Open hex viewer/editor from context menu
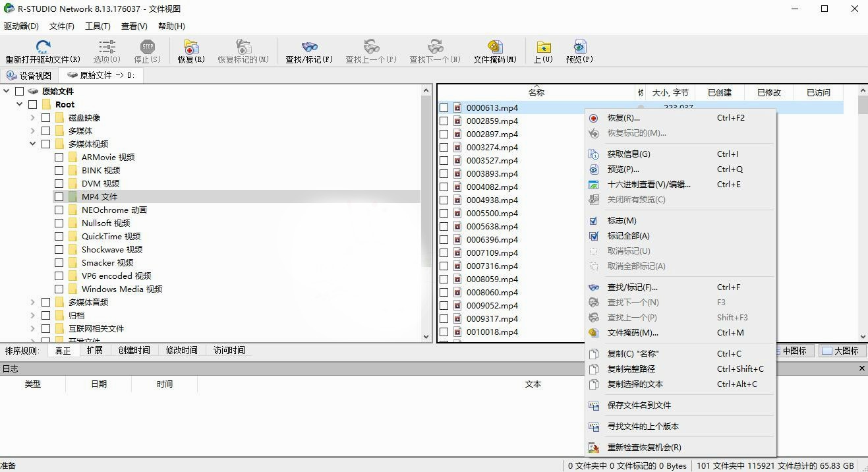The image size is (868, 472). tap(649, 185)
